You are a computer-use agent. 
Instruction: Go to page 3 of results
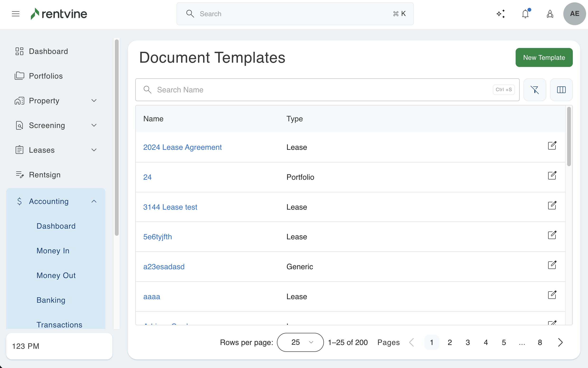[x=468, y=342]
